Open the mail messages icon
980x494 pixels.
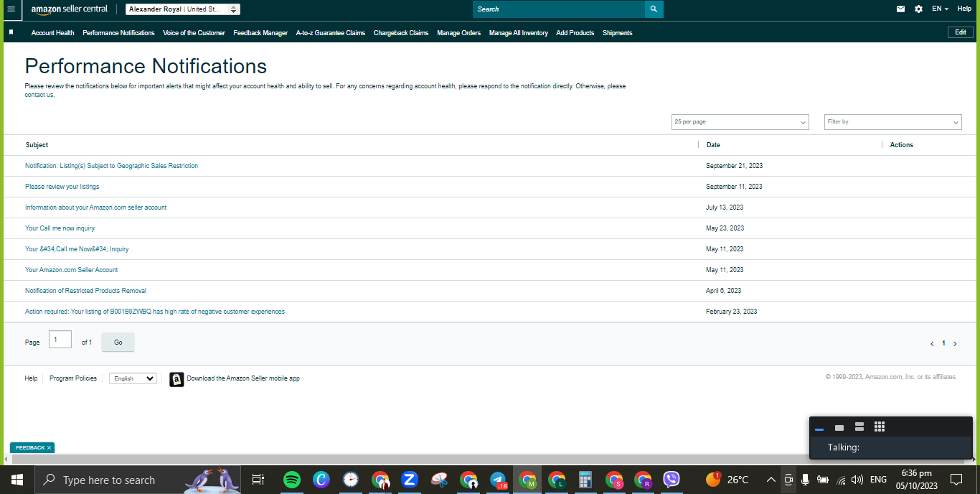pos(900,9)
